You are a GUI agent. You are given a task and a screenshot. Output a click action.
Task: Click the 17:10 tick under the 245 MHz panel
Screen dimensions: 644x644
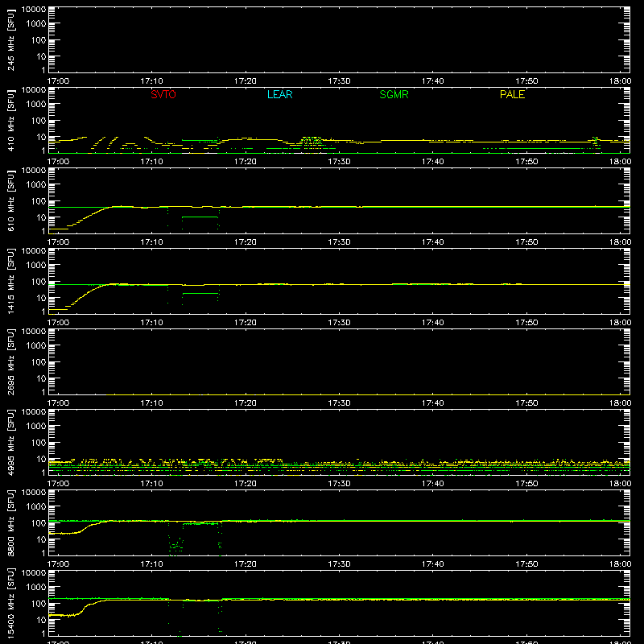(151, 81)
